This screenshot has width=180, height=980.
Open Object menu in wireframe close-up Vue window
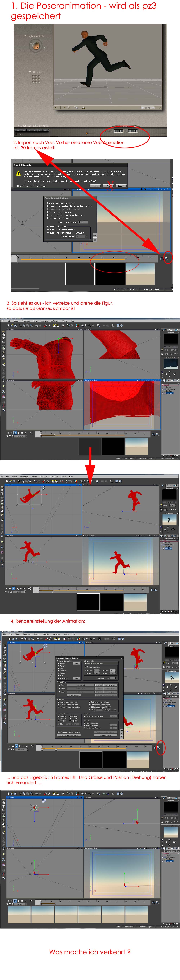(16, 321)
